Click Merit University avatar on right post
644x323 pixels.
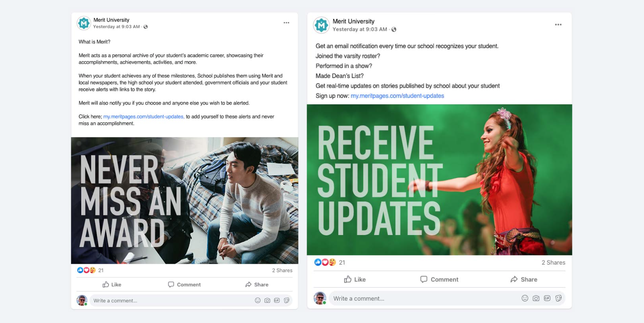[321, 25]
